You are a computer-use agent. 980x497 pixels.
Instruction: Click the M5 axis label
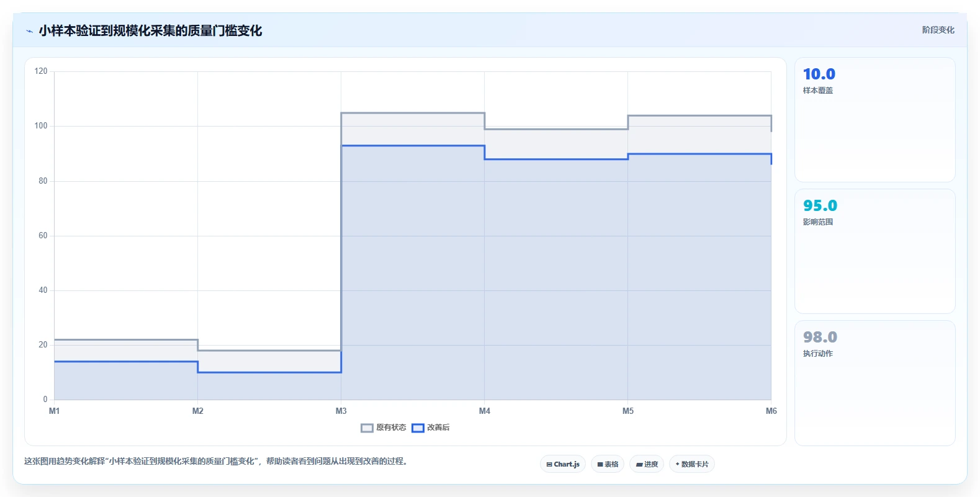628,411
